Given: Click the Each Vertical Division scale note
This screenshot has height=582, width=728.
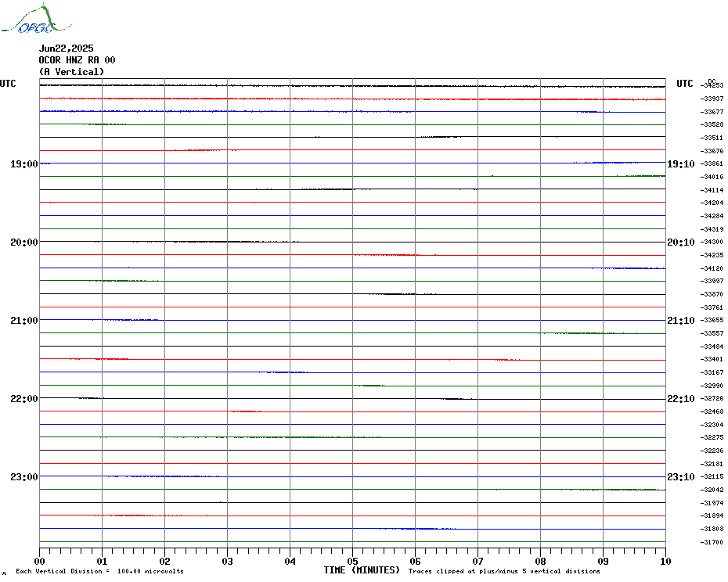Looking at the screenshot, I should [x=100, y=571].
